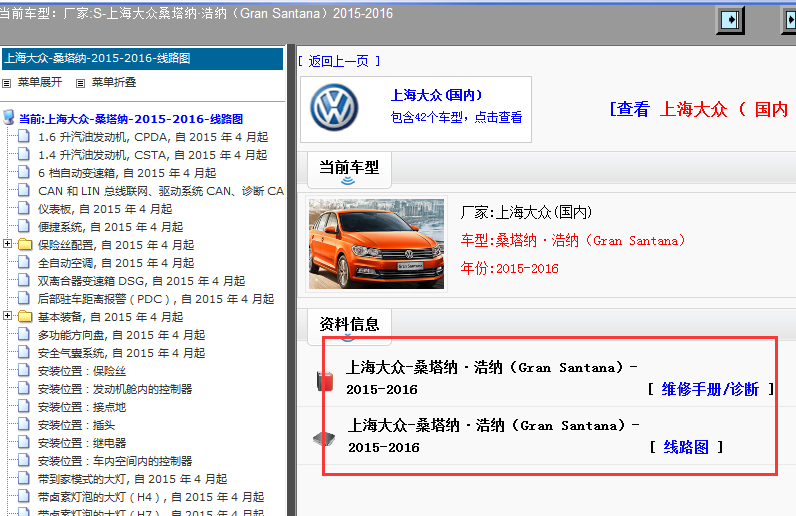Open 1.6 升汽油发动机, CPDA entry
The width and height of the screenshot is (796, 516).
153,137
